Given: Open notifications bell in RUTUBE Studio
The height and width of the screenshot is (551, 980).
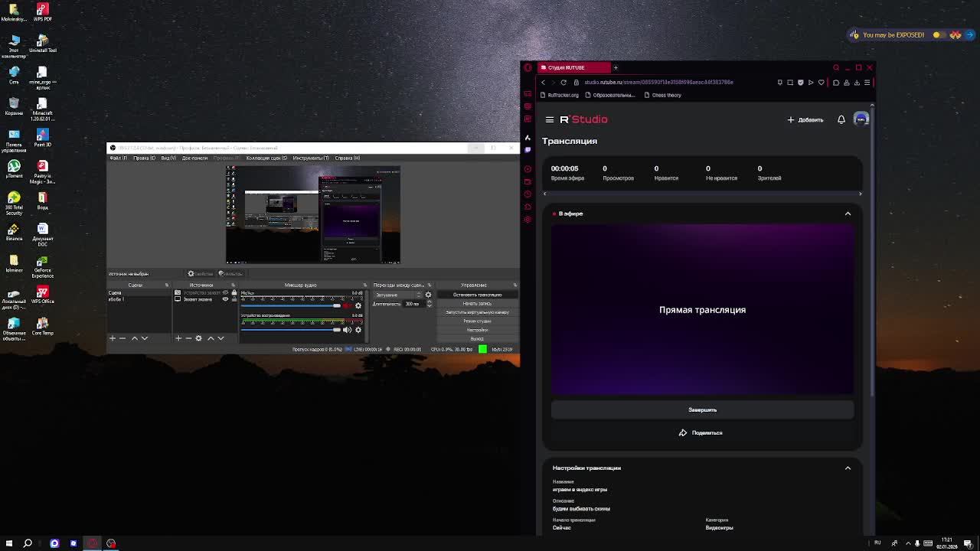Looking at the screenshot, I should [x=841, y=119].
